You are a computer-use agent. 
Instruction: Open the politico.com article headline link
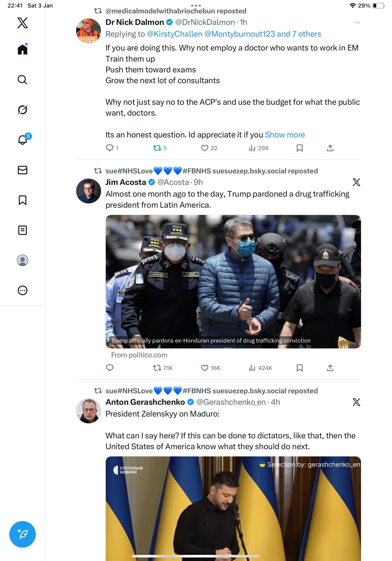pyautogui.click(x=211, y=340)
